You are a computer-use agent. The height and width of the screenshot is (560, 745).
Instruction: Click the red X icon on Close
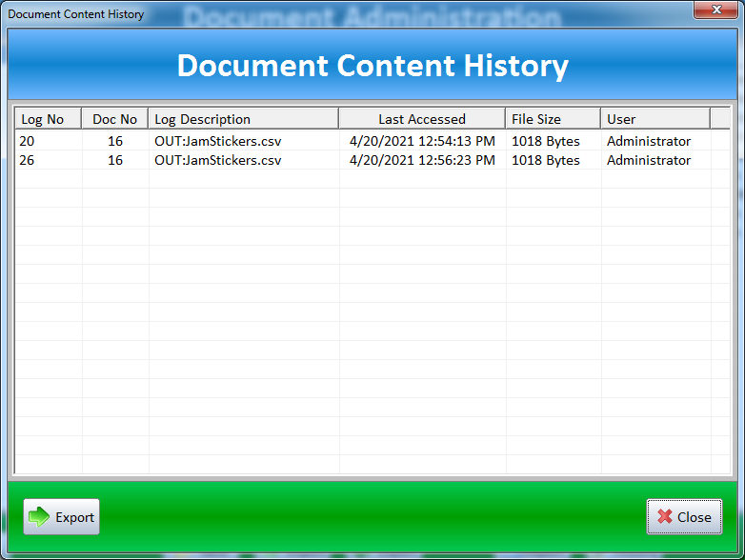pos(665,517)
